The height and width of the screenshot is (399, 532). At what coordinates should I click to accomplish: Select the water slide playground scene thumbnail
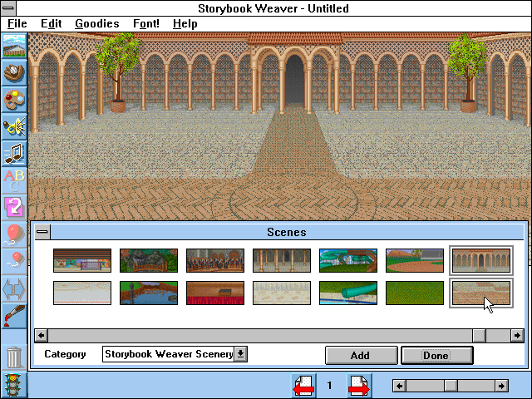pos(348,260)
